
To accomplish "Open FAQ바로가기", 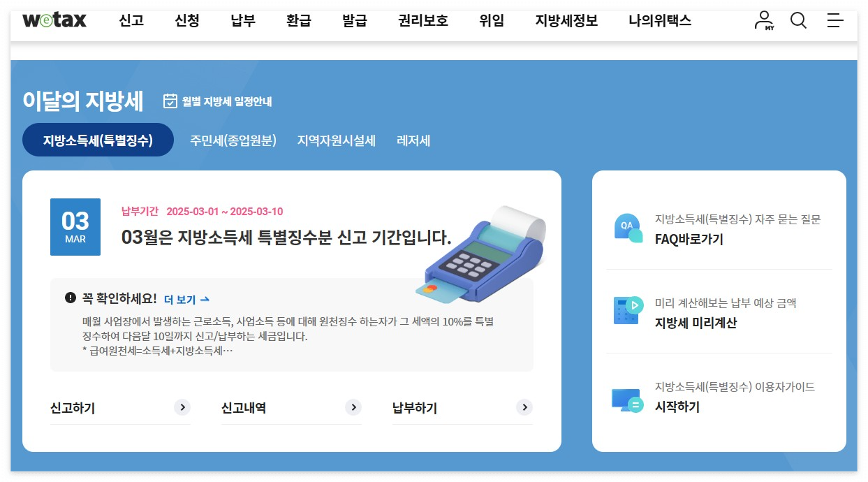I will (x=689, y=239).
